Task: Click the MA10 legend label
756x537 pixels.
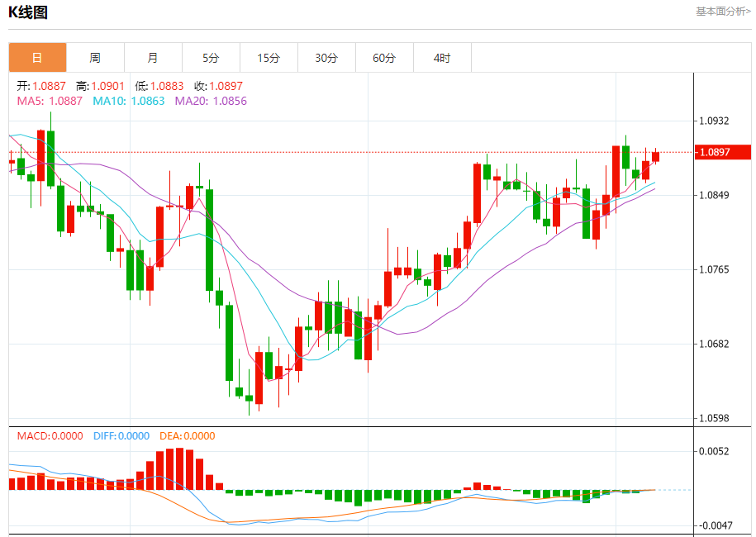Action: point(128,101)
